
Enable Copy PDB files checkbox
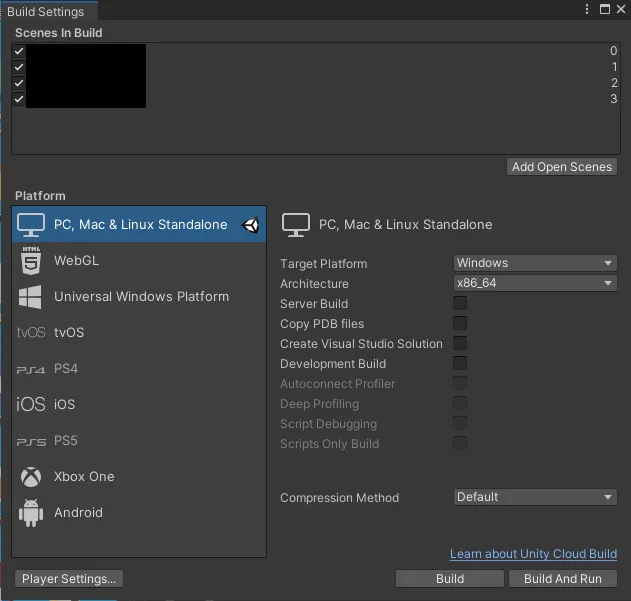(460, 323)
